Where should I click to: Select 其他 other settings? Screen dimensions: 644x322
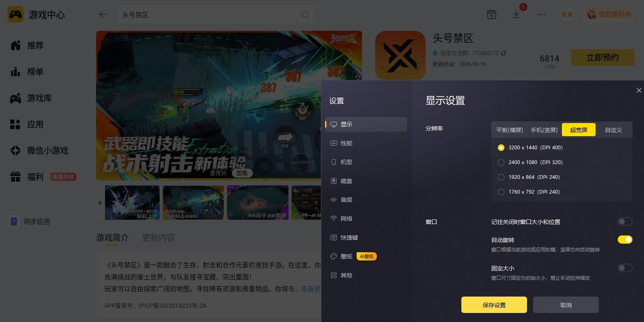click(x=366, y=275)
